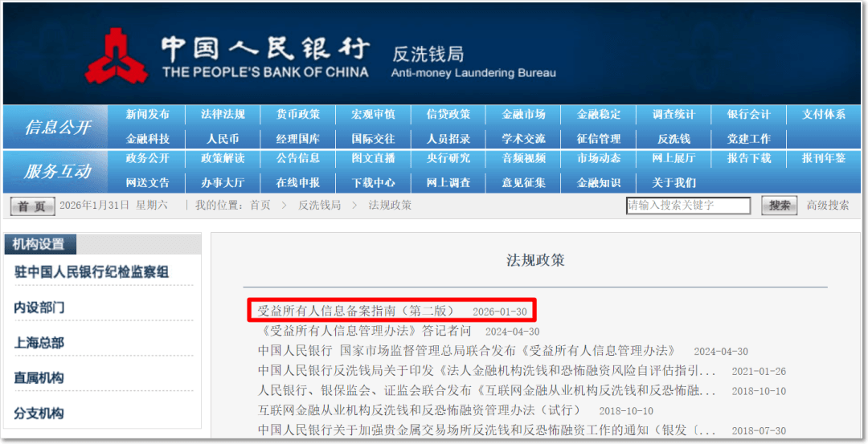Click the 搜索 search button
The image size is (868, 444).
(780, 205)
